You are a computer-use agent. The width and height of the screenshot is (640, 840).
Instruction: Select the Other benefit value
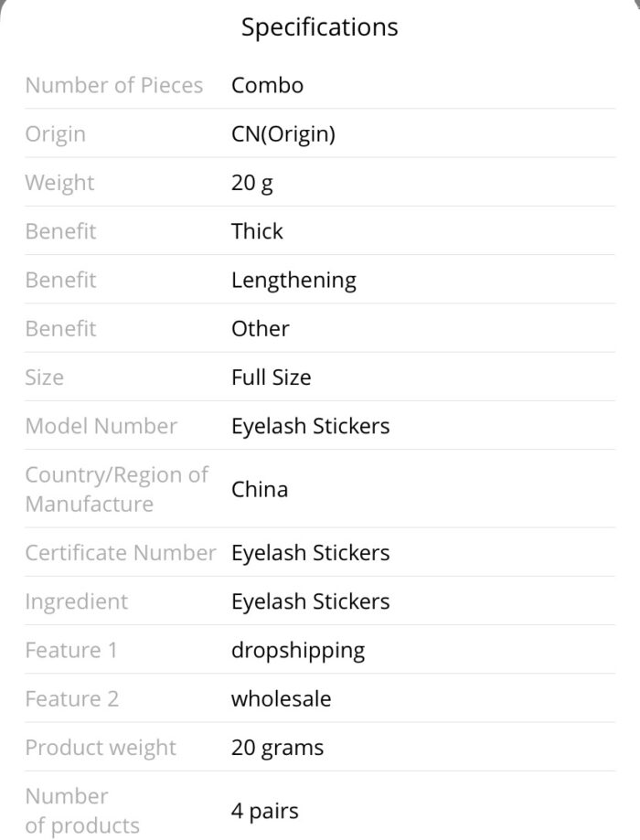pos(261,329)
